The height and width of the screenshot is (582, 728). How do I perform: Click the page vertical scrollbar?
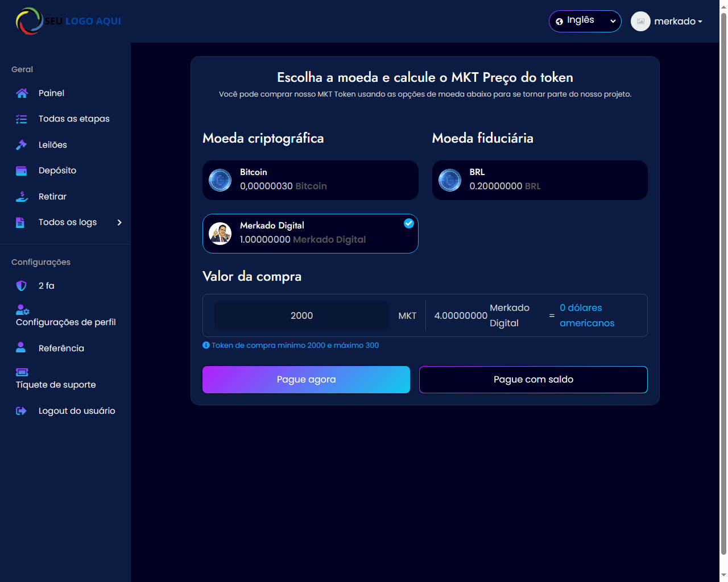pos(723,284)
